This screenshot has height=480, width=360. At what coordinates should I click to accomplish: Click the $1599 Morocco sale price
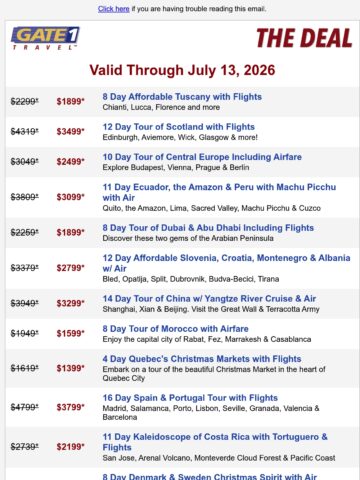point(70,333)
